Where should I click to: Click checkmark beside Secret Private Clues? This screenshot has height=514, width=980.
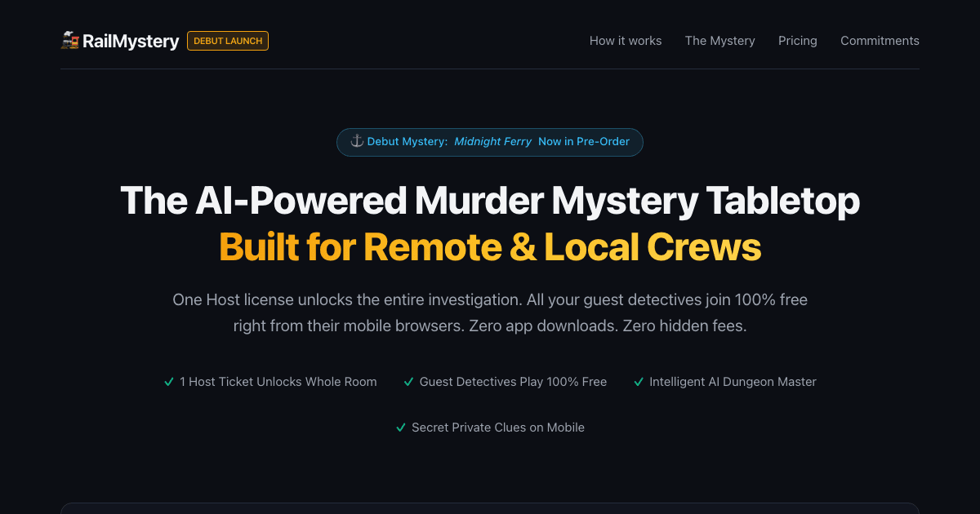tap(401, 428)
